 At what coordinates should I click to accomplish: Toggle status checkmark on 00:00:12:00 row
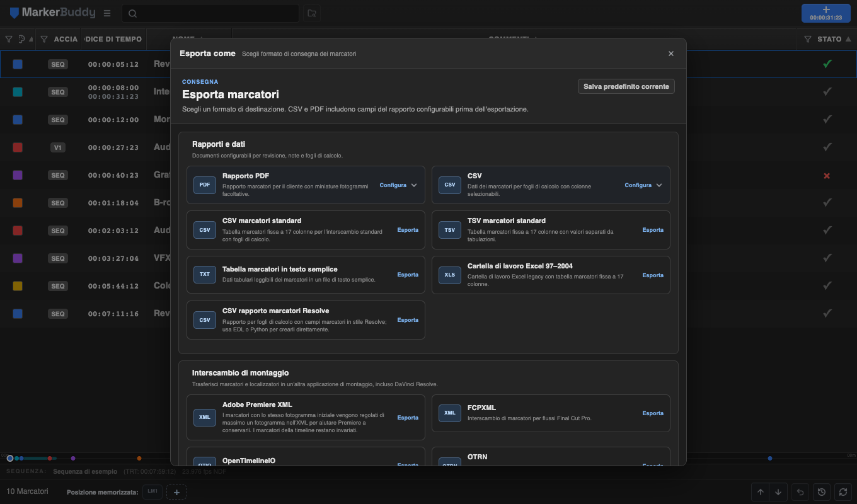click(x=827, y=119)
